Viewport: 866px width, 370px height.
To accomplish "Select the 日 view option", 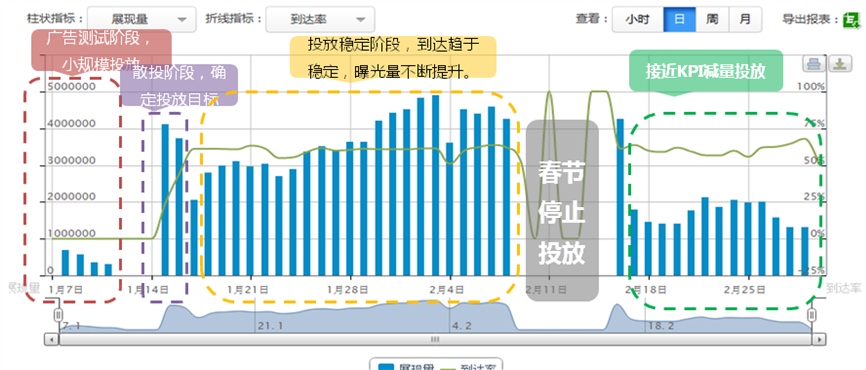I will [679, 19].
